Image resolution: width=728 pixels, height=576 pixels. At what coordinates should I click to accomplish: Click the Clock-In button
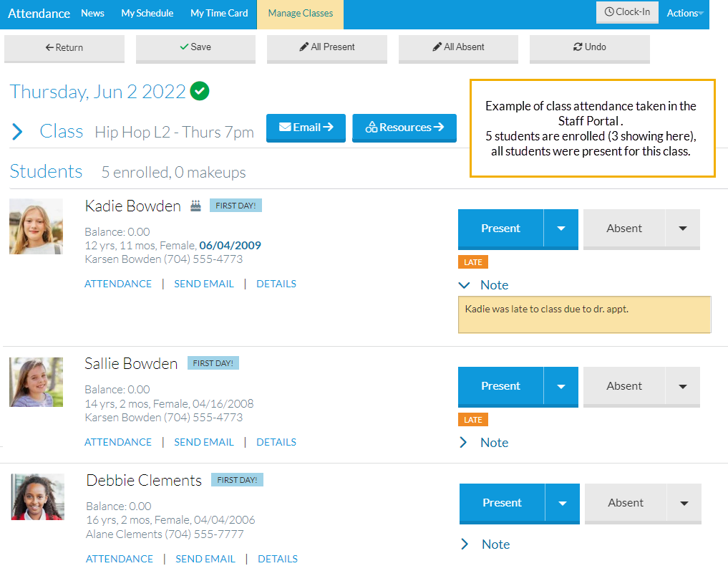point(627,12)
